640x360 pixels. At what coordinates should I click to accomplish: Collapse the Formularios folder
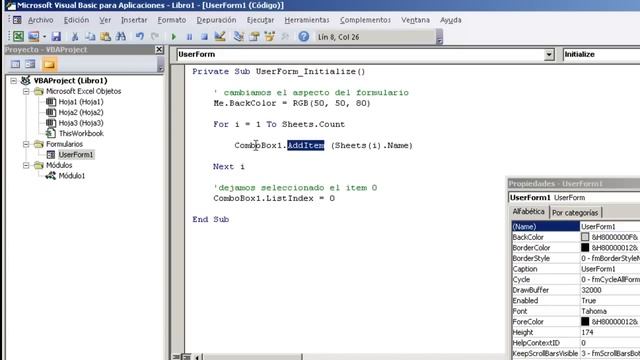tap(26, 144)
